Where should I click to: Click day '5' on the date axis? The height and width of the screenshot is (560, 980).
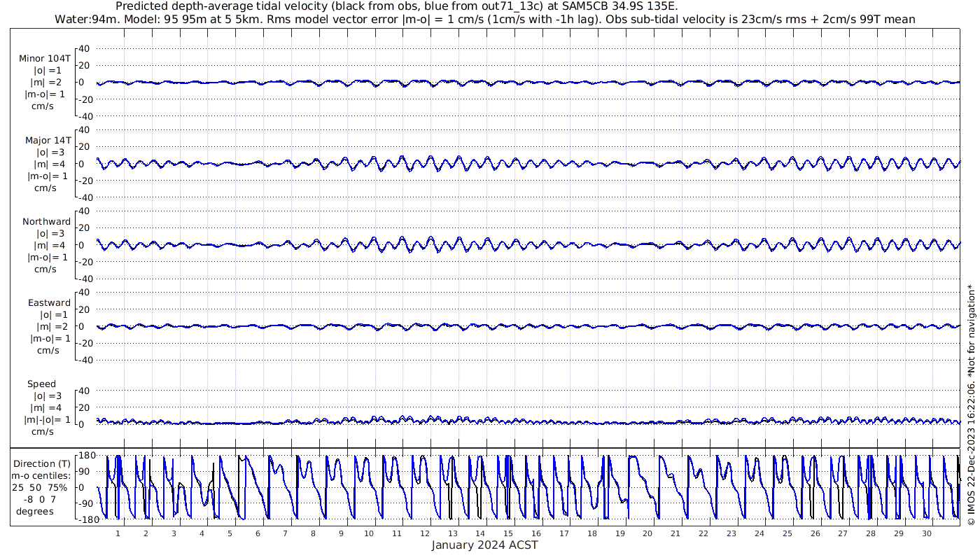point(230,533)
